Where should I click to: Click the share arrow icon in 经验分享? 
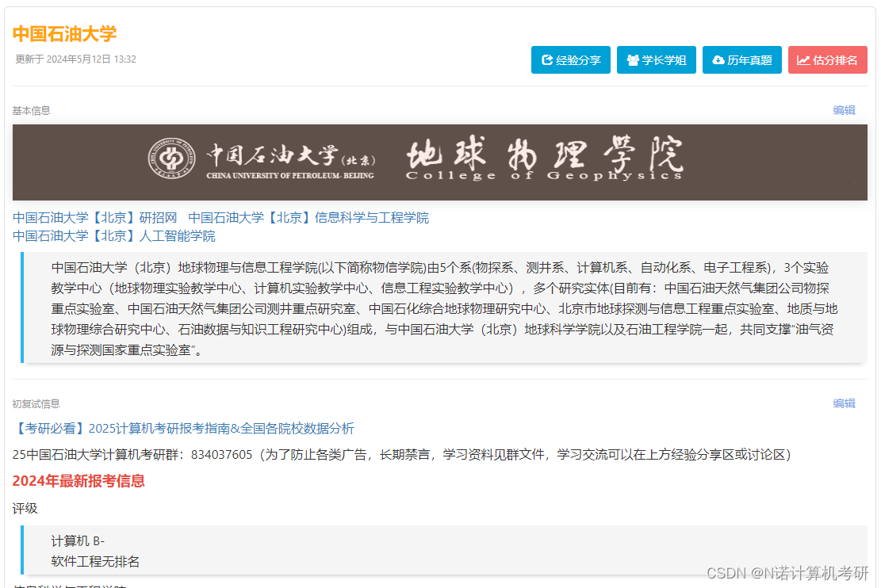pos(546,60)
